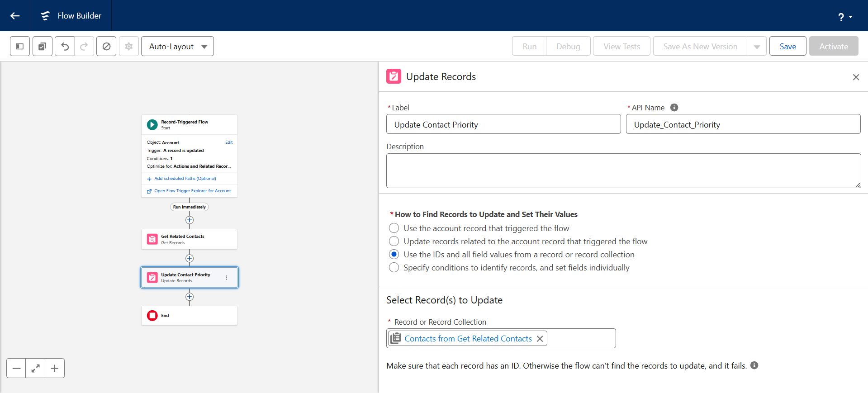Open the Auto-Layout dropdown

[177, 46]
